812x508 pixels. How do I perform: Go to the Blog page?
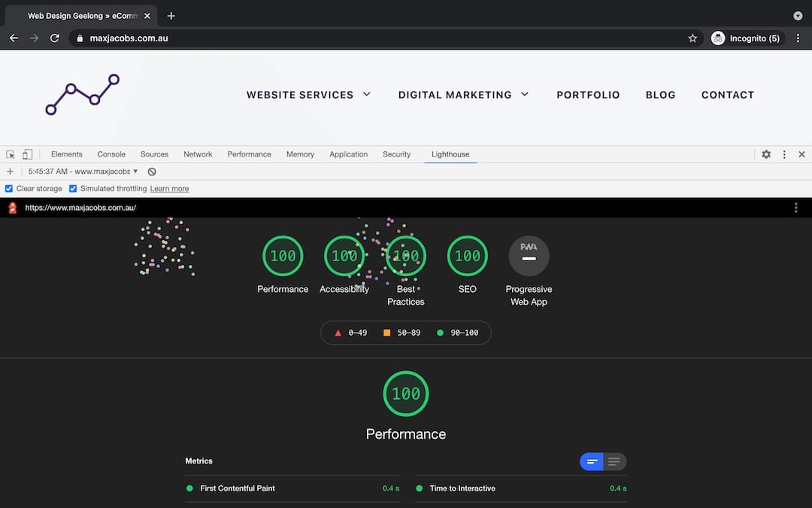pyautogui.click(x=660, y=95)
